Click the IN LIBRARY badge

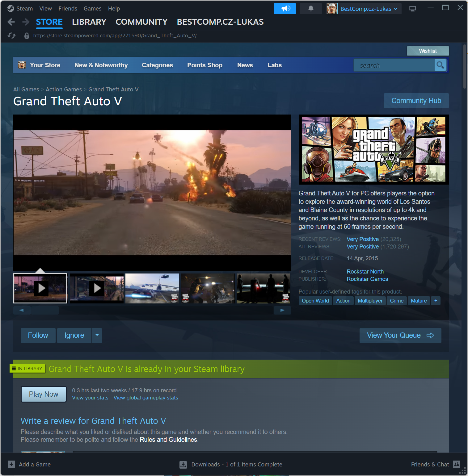(27, 369)
